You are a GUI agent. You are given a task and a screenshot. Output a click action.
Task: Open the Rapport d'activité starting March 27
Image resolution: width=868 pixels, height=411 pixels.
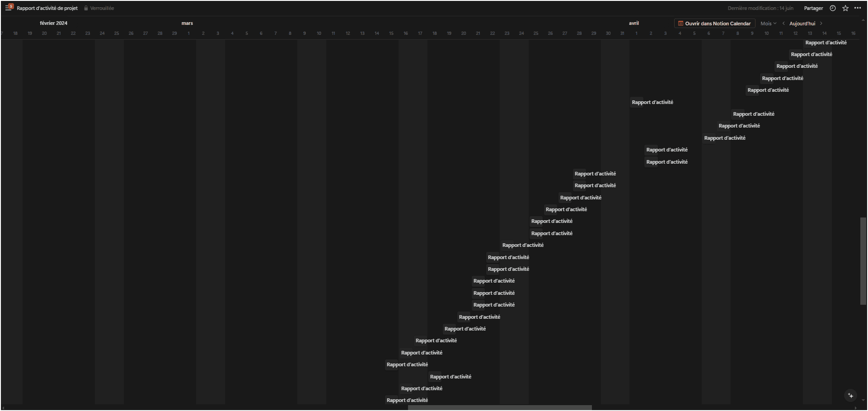tap(581, 198)
